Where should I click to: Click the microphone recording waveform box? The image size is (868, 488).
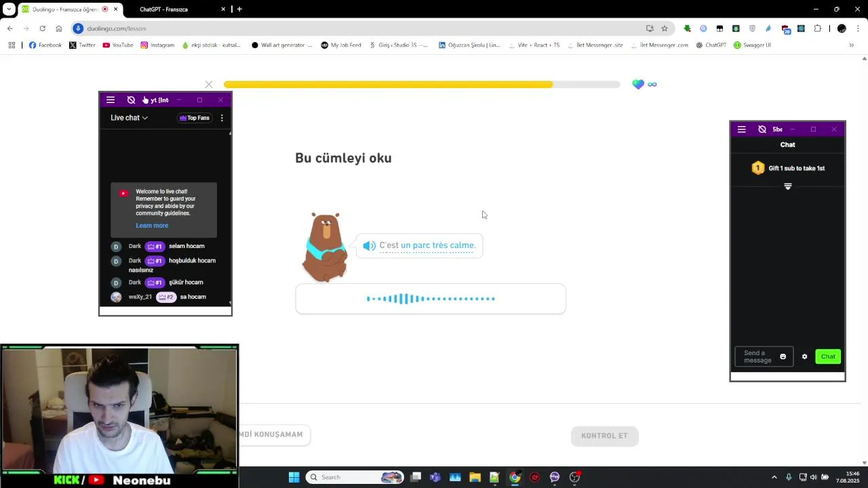431,299
